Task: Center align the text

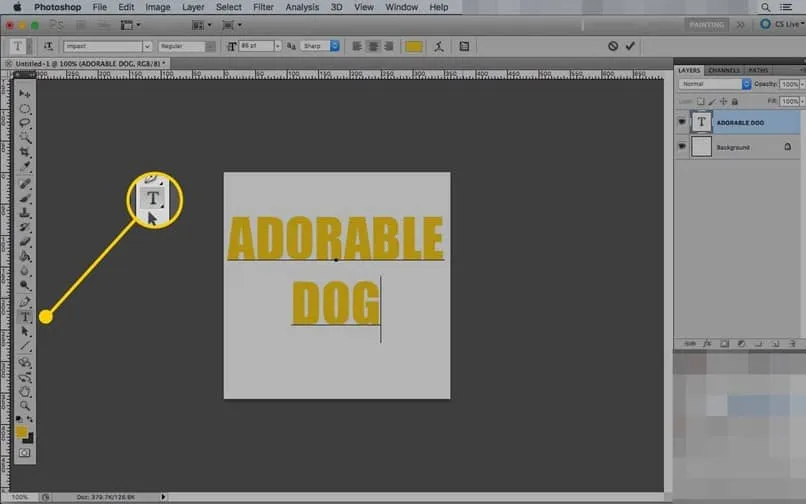Action: coord(372,46)
